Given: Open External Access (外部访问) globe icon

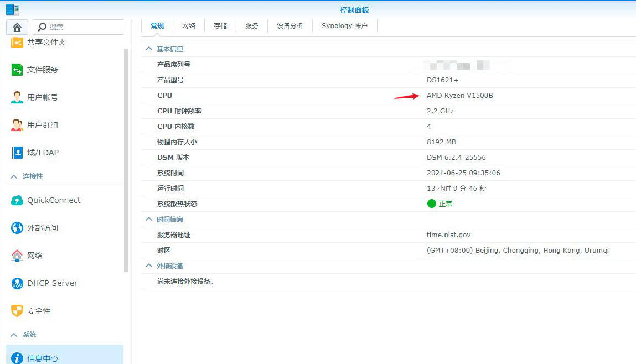Looking at the screenshot, I should point(17,228).
